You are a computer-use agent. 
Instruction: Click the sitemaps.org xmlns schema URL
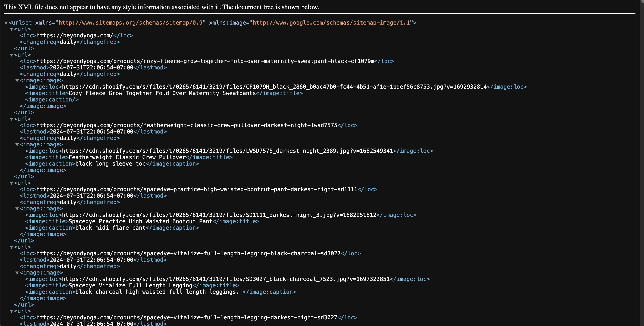point(130,23)
